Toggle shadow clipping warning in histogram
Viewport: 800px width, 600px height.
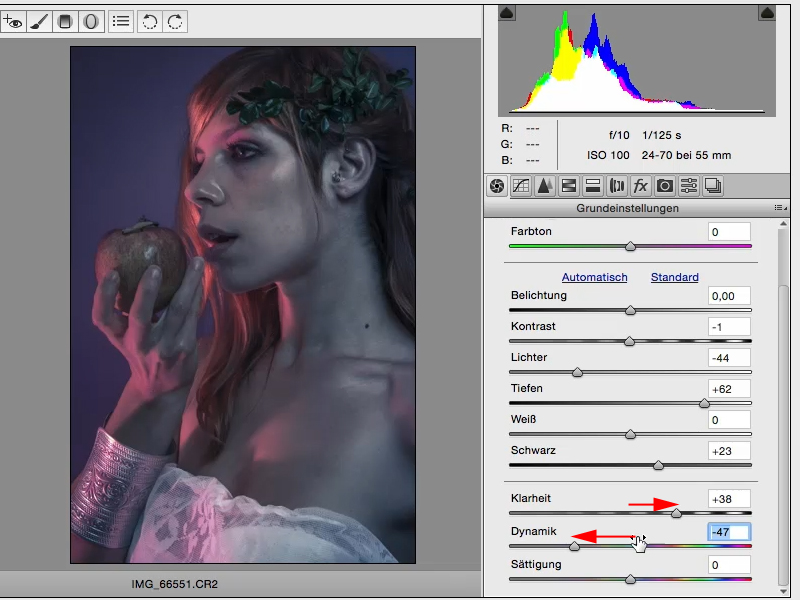pyautogui.click(x=506, y=12)
